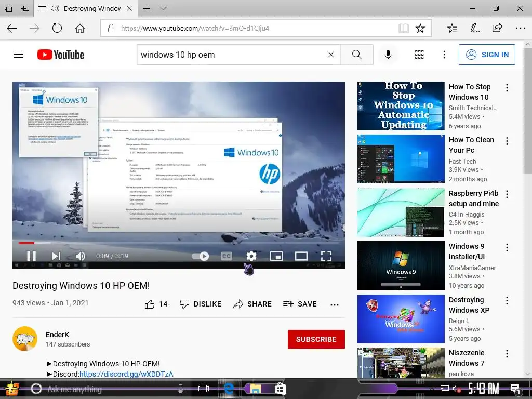532x399 pixels.
Task: Open options for Destroying Windows XP
Action: 507,301
